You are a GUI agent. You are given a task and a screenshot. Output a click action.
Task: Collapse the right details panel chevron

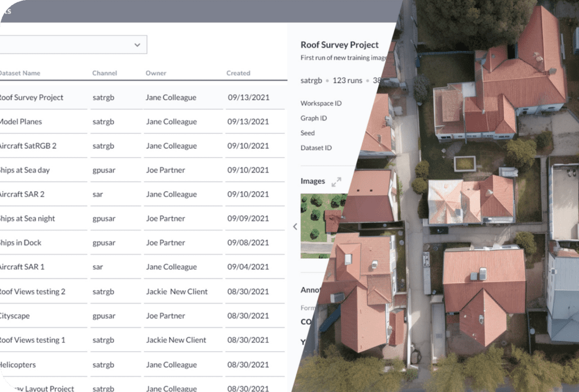coord(295,226)
